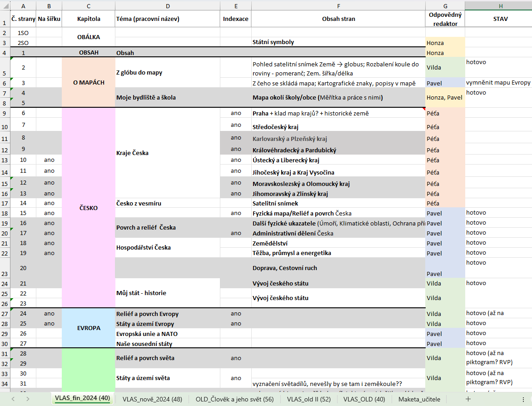This screenshot has height=406, width=532.
Task: Select 'Karlovarský a Plzeňský kraj' cell
Action: 338,138
